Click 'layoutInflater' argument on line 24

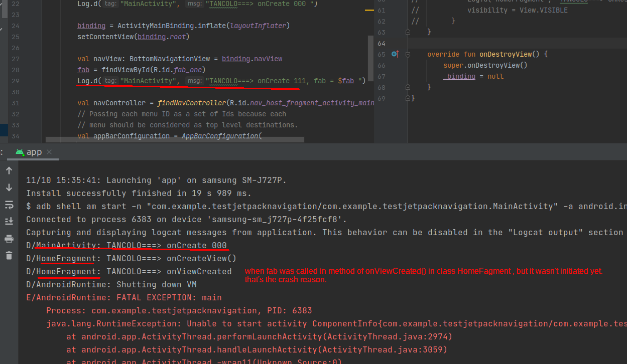tap(258, 26)
